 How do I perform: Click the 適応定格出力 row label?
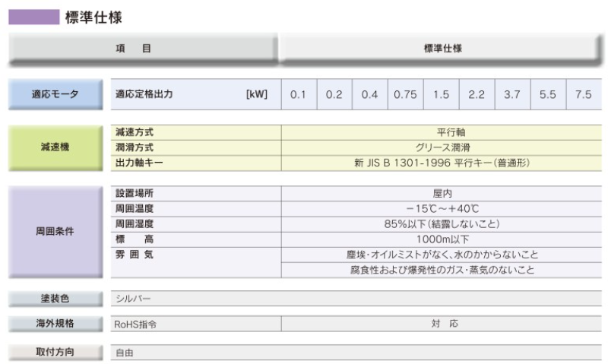tap(144, 95)
